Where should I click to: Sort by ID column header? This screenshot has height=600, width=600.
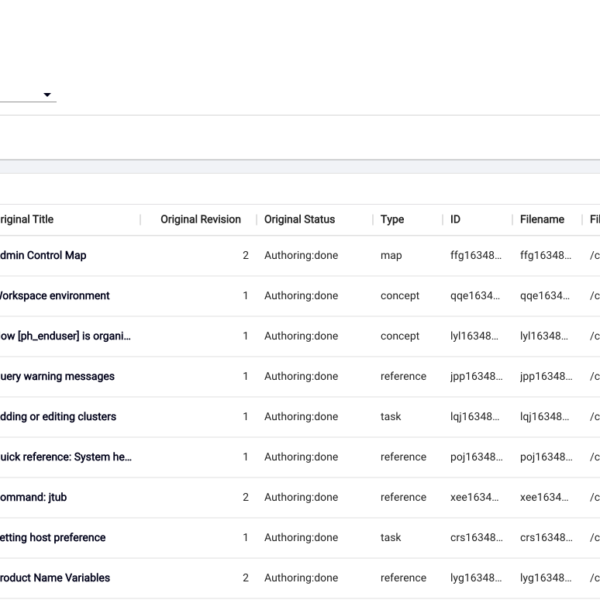[x=455, y=219]
